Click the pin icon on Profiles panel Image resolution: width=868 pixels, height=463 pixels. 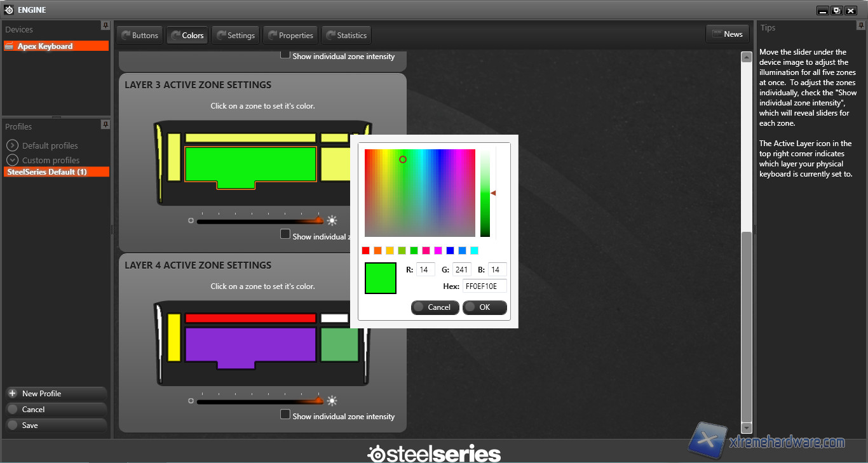click(105, 124)
